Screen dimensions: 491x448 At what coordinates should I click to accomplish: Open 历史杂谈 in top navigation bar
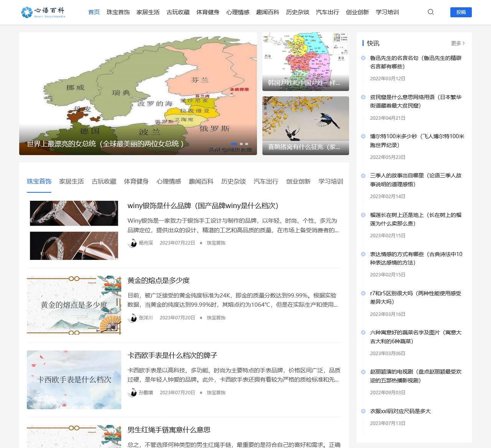click(298, 12)
